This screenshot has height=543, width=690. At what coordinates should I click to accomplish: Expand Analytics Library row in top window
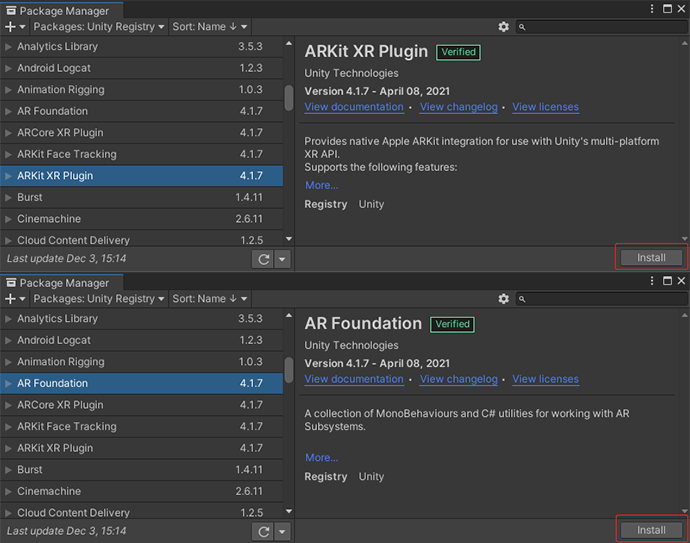click(x=8, y=46)
